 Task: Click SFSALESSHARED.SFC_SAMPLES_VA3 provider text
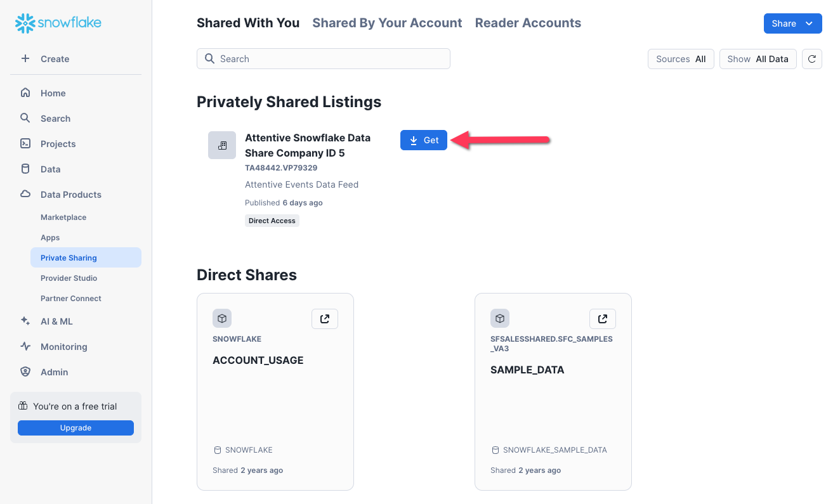pyautogui.click(x=551, y=344)
